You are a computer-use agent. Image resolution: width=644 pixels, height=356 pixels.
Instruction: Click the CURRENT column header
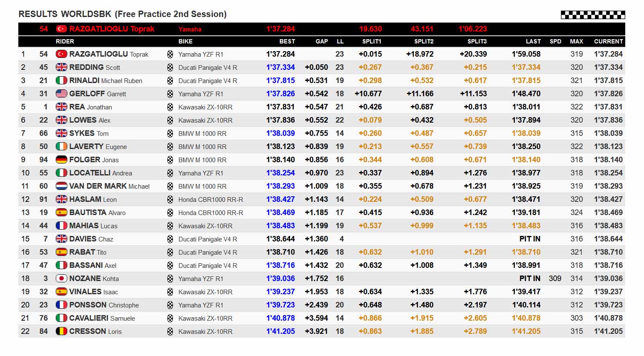coord(608,41)
